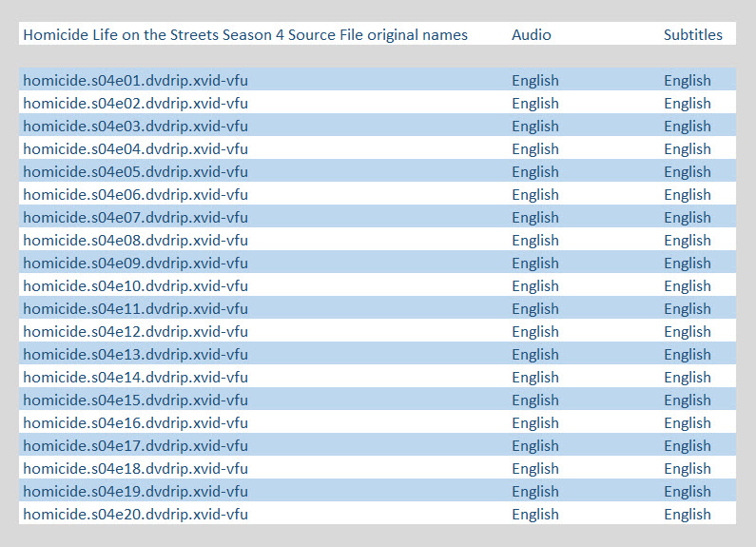Select file name homicide.s04e11.dvdrip.xvid-vfu
The height and width of the screenshot is (547, 756).
(x=135, y=308)
